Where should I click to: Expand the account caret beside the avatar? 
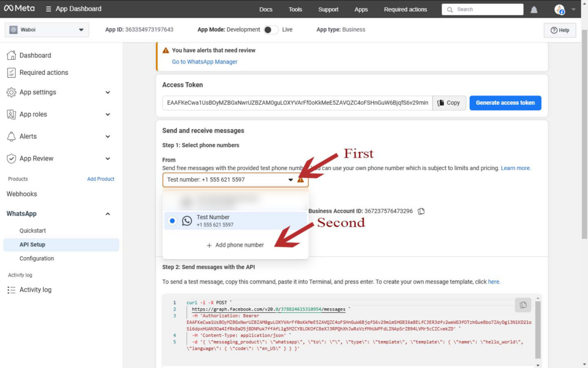coord(574,9)
